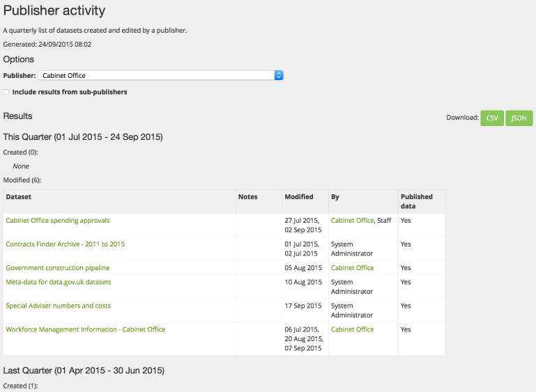
Task: Click the By column header
Action: 335,196
